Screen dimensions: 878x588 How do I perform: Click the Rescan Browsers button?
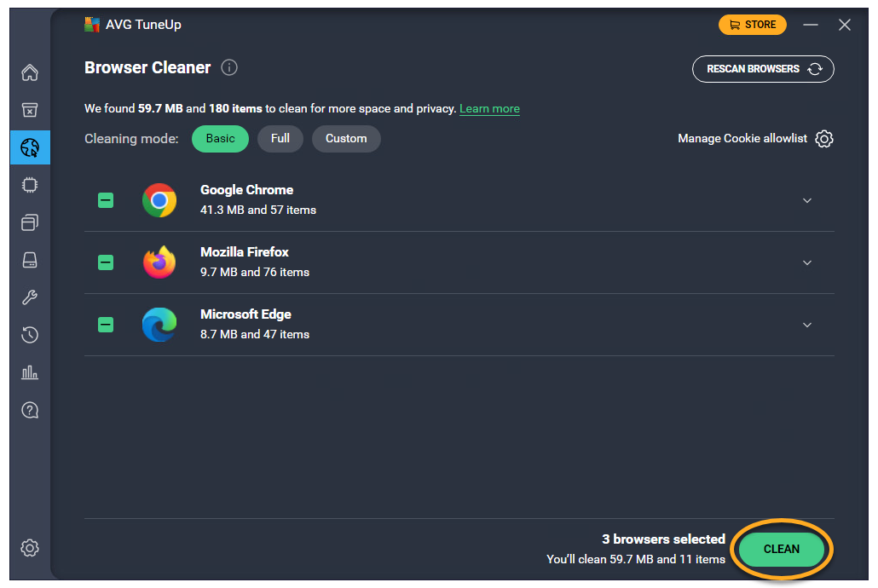pyautogui.click(x=763, y=69)
